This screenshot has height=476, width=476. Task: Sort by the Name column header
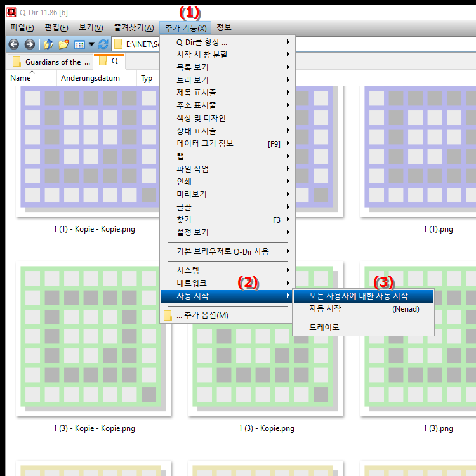[x=31, y=78]
